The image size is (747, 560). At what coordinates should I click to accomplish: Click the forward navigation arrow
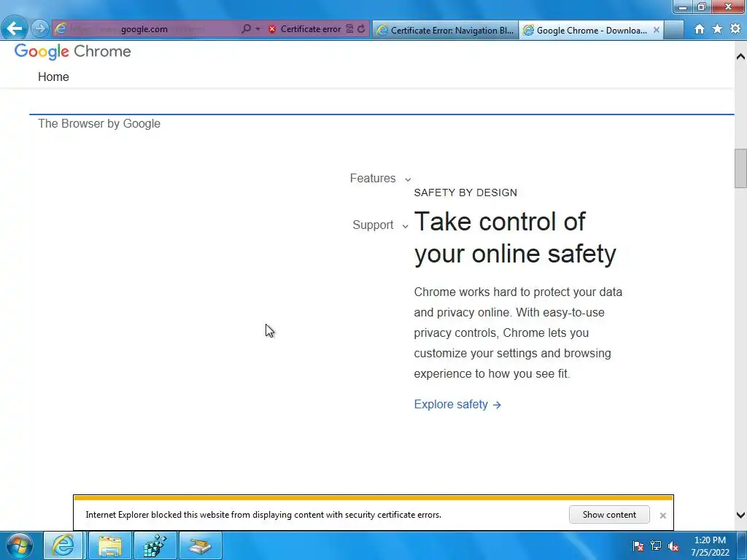pos(40,28)
